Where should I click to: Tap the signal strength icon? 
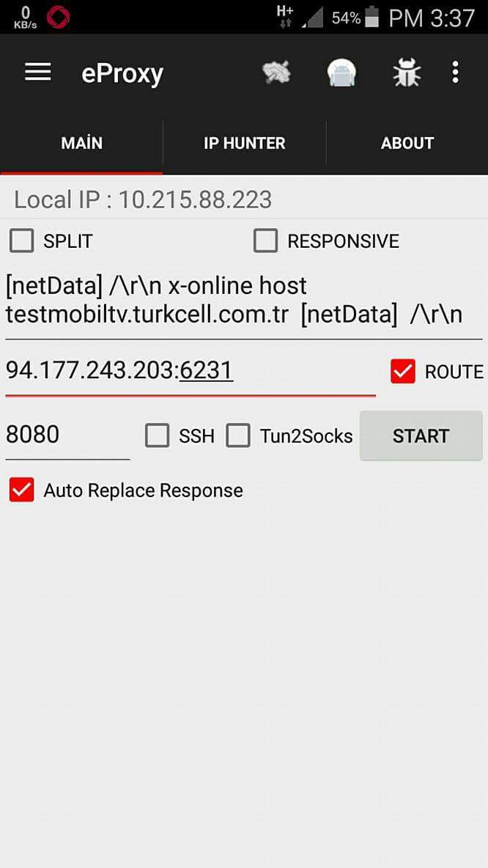tap(313, 18)
